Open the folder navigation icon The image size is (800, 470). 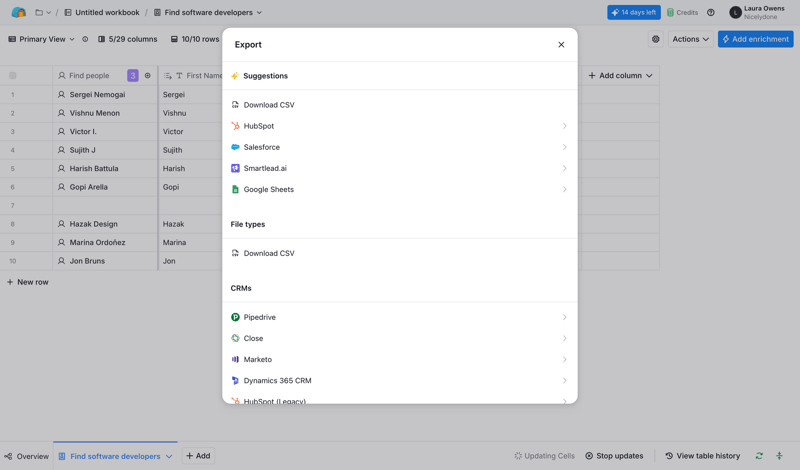[x=39, y=12]
